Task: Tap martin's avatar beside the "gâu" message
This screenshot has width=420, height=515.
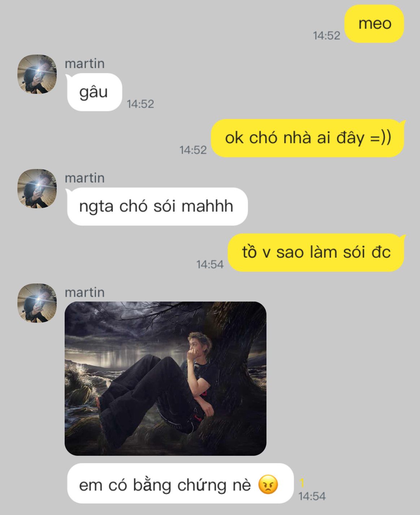Action: (x=37, y=74)
